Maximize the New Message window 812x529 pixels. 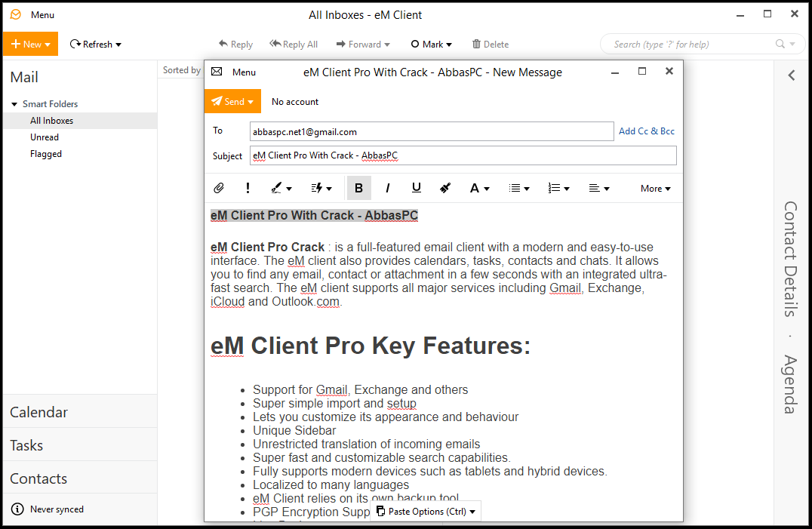click(642, 72)
